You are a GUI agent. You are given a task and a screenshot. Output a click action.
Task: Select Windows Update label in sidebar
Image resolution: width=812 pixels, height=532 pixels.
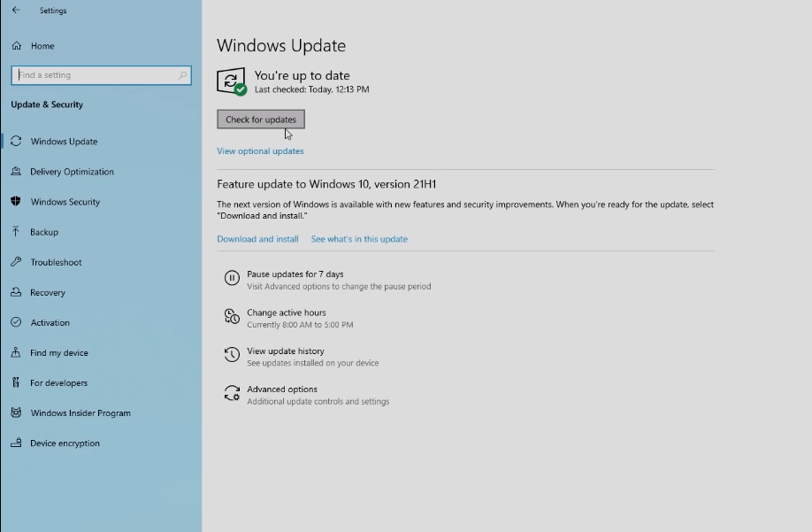pos(64,142)
